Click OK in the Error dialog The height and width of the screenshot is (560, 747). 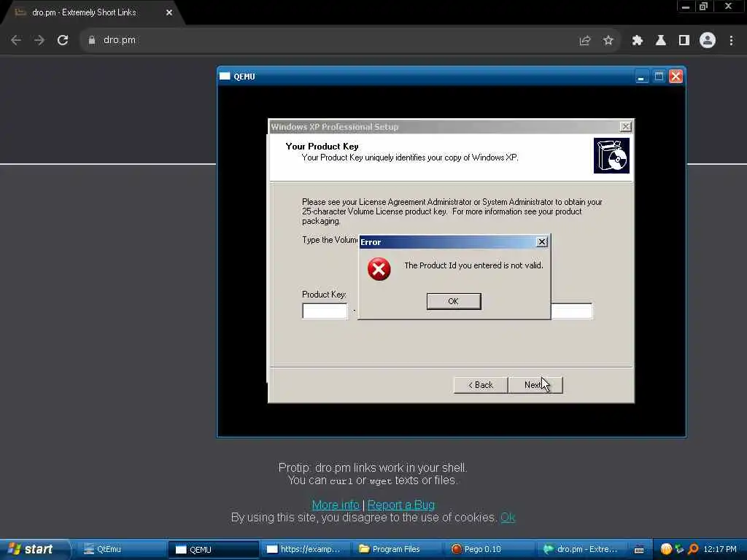point(454,301)
